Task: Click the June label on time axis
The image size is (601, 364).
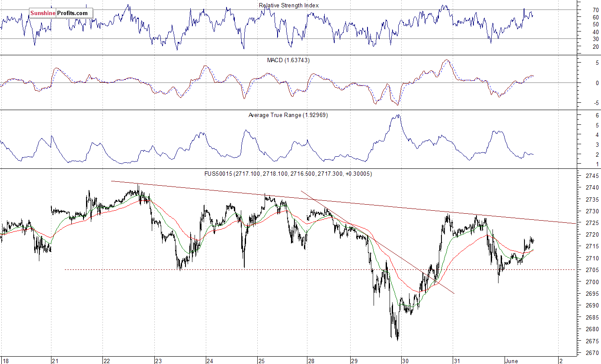Action: point(512,361)
